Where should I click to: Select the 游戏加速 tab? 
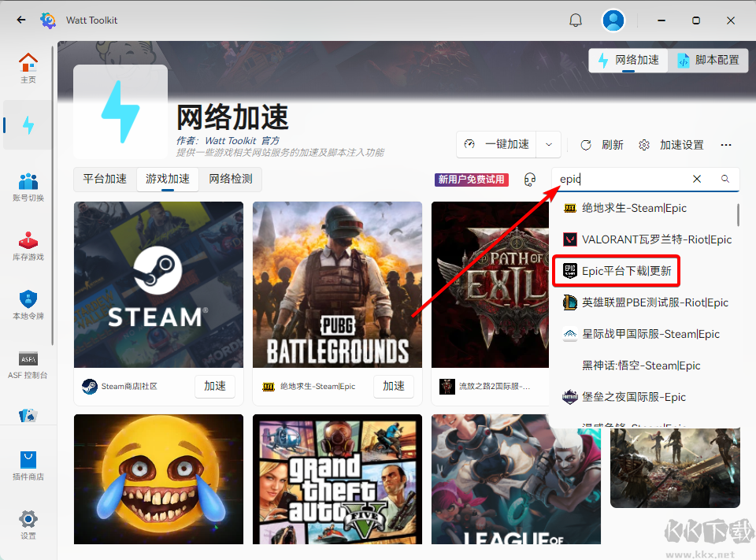(x=168, y=179)
